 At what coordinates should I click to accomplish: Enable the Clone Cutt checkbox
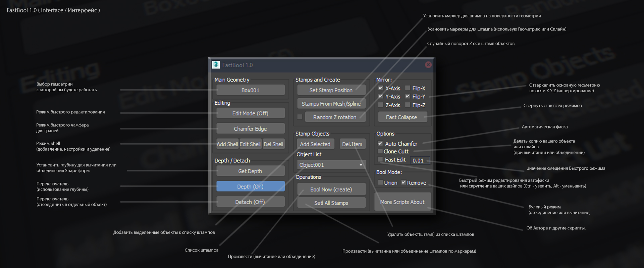coord(380,151)
